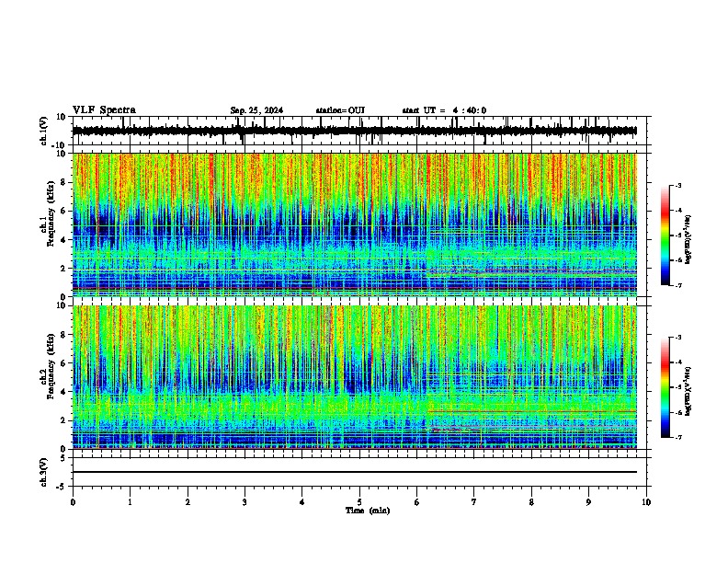728x563 pixels.
Task: Select the date "Sep. 25, 2024"
Action: pyautogui.click(x=256, y=110)
